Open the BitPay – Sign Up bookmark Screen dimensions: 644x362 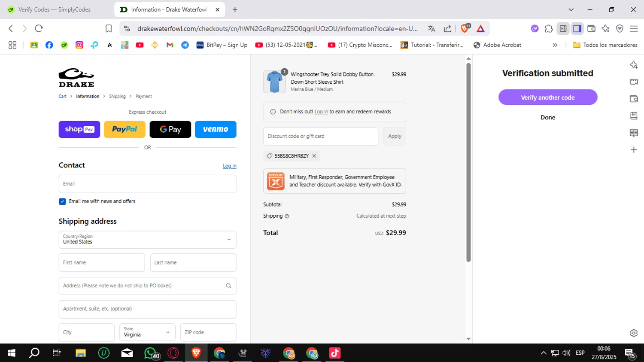[222, 45]
